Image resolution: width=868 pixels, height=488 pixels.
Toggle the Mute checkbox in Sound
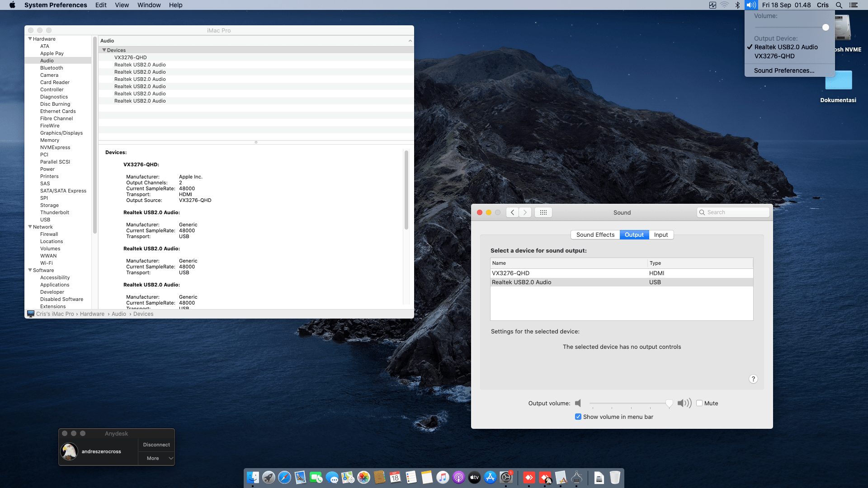699,403
